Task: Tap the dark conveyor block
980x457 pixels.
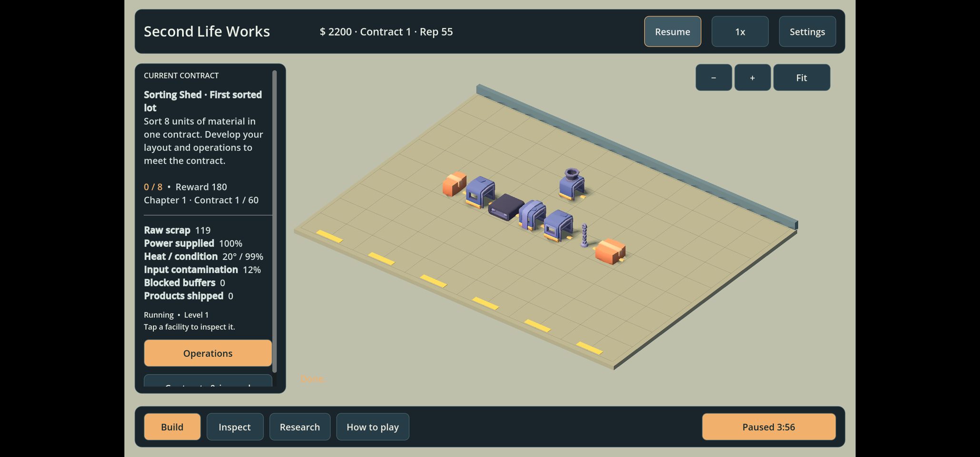Action: click(x=505, y=207)
